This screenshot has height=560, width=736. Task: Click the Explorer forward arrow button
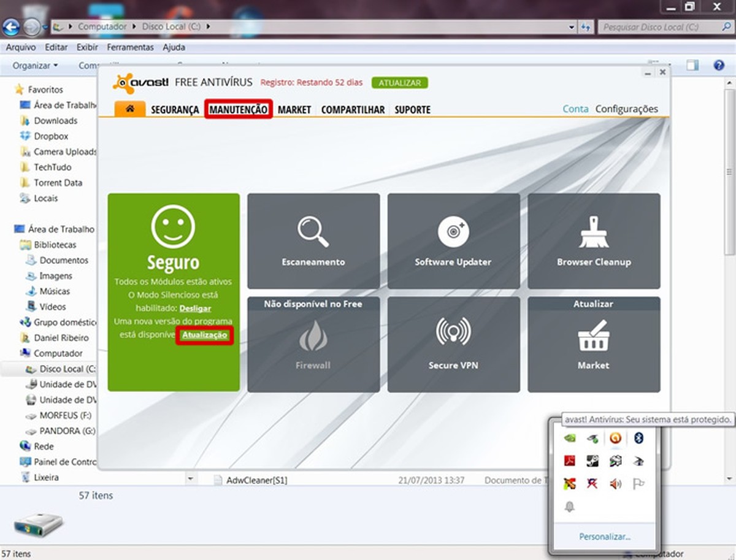tap(31, 27)
